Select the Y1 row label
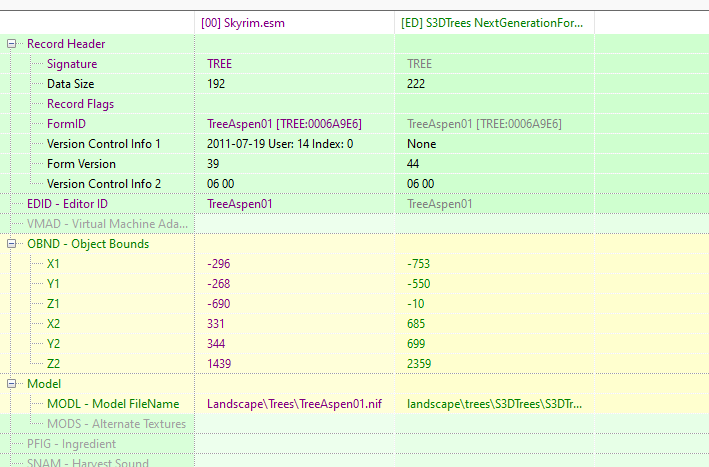The width and height of the screenshot is (709, 467). pyautogui.click(x=53, y=284)
